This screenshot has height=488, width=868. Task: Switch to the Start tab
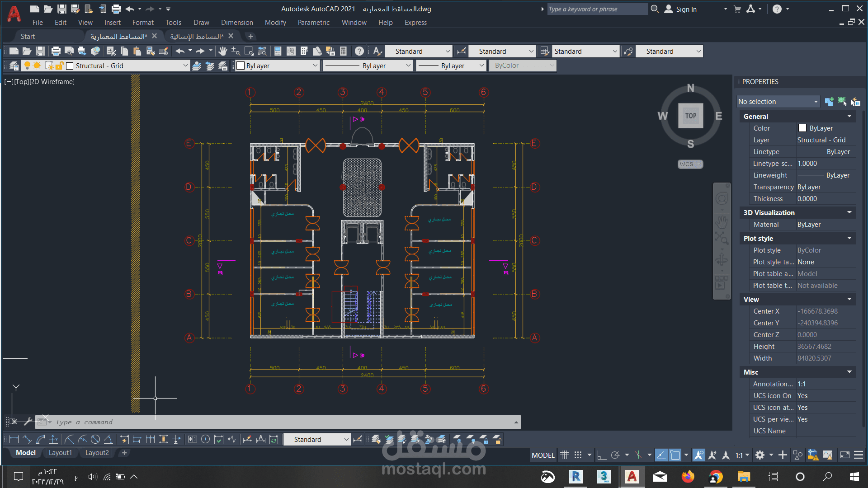coord(28,37)
